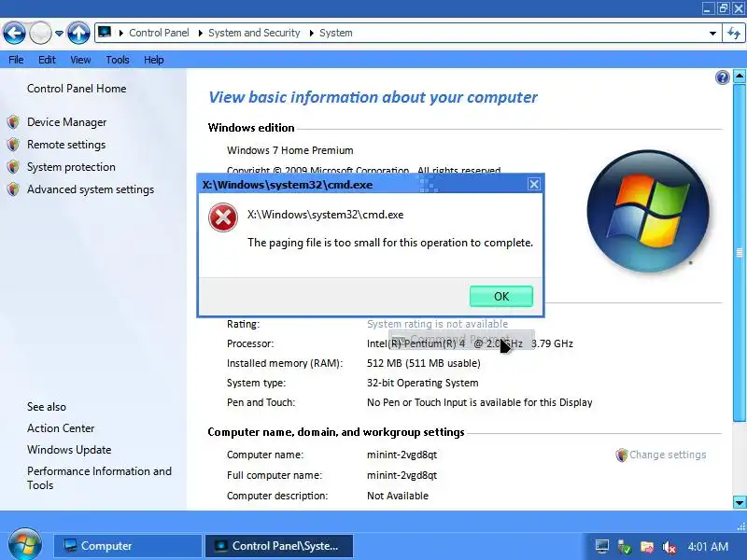The image size is (747, 560).
Task: Click the Back navigation arrow
Action: click(14, 33)
